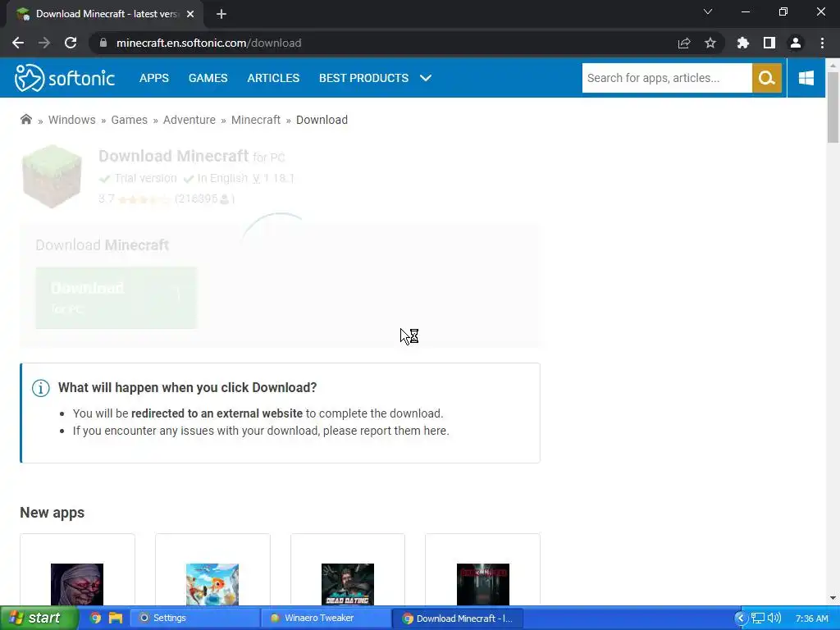
Task: Click the Trial version label
Action: (x=145, y=178)
